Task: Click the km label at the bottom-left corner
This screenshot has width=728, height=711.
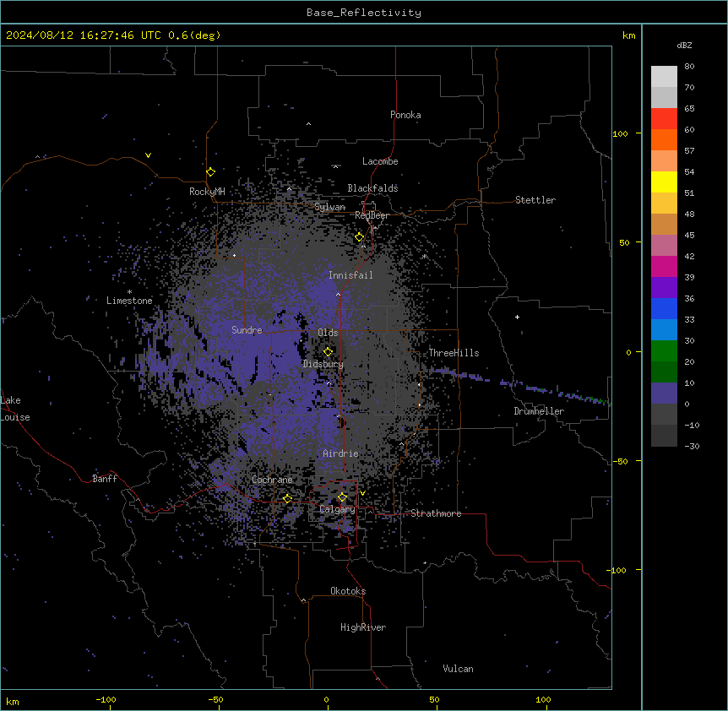Action: [x=13, y=702]
